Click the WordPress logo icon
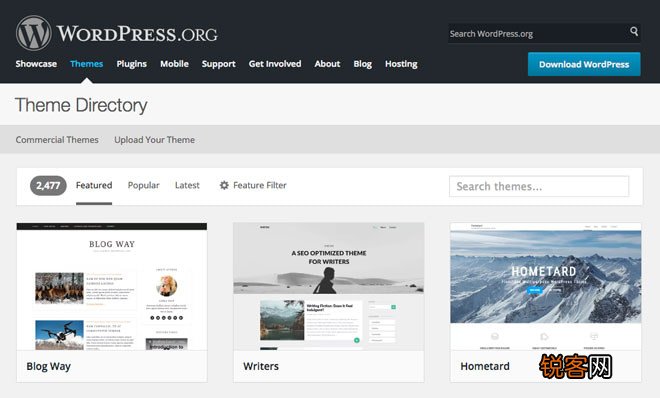 click(34, 33)
